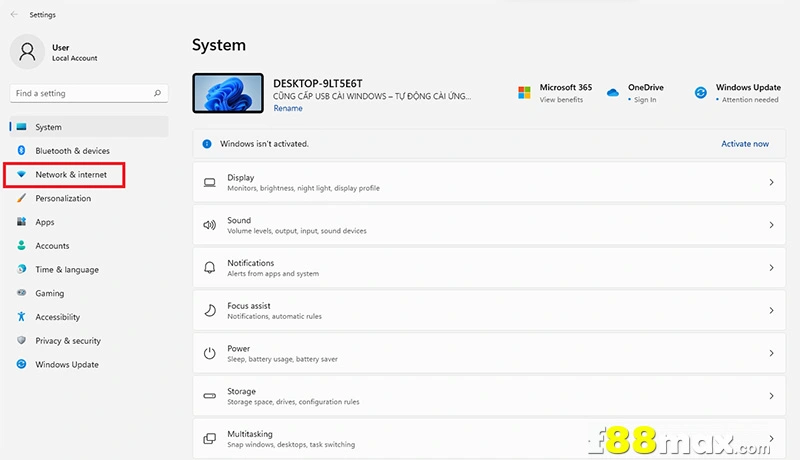Screen dimensions: 800x460
Task: Click "Windows isn't activated." message
Action: point(264,144)
